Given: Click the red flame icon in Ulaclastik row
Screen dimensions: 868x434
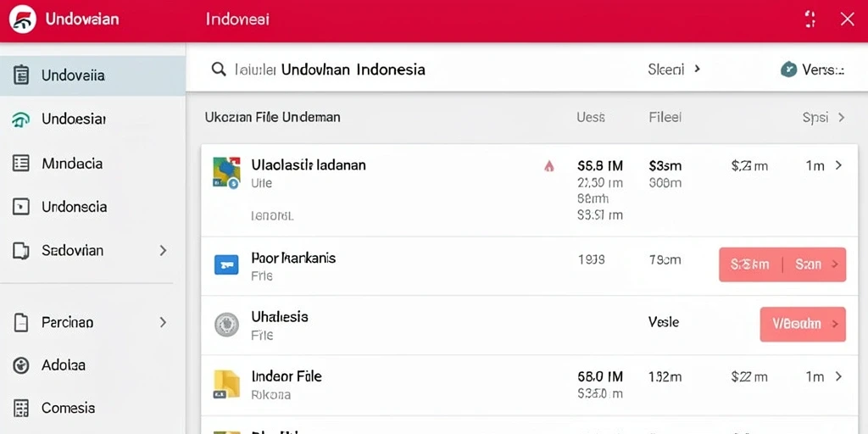Looking at the screenshot, I should tap(548, 165).
